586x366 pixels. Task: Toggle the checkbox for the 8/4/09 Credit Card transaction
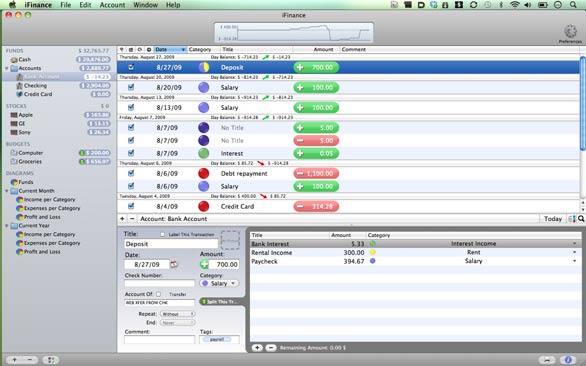131,206
